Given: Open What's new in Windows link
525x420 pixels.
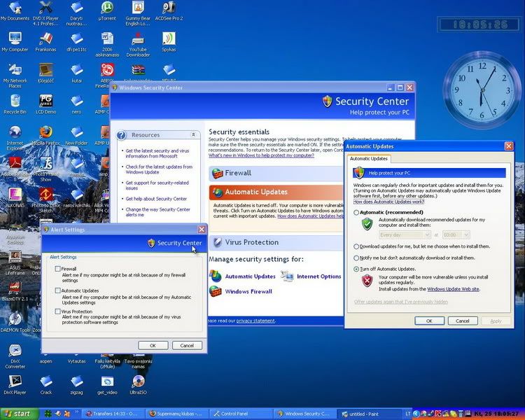Looking at the screenshot, I should 261,155.
